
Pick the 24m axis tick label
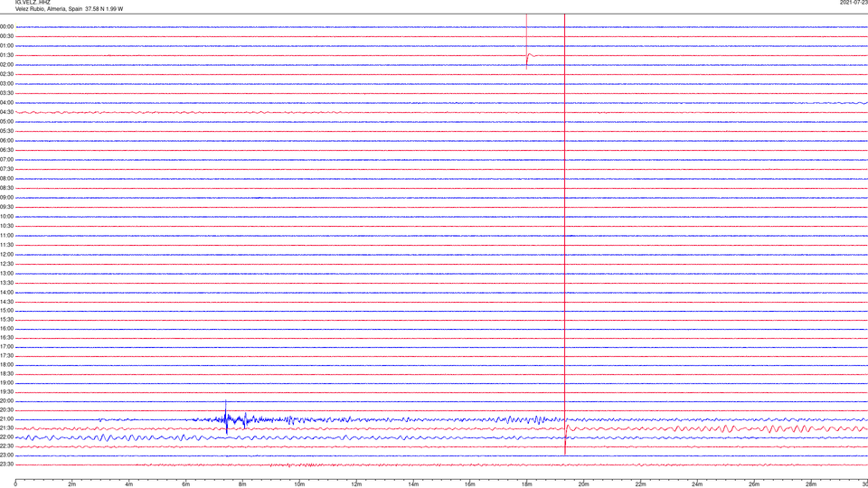click(x=697, y=484)
